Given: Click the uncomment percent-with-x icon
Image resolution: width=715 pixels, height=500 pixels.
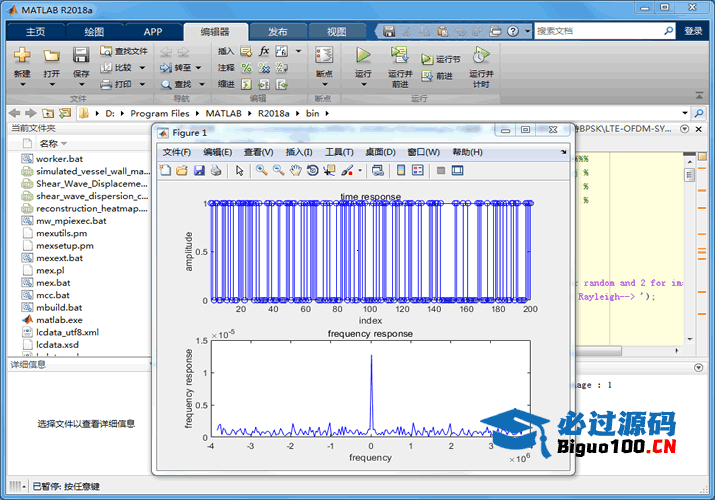Looking at the screenshot, I should click(x=264, y=68).
